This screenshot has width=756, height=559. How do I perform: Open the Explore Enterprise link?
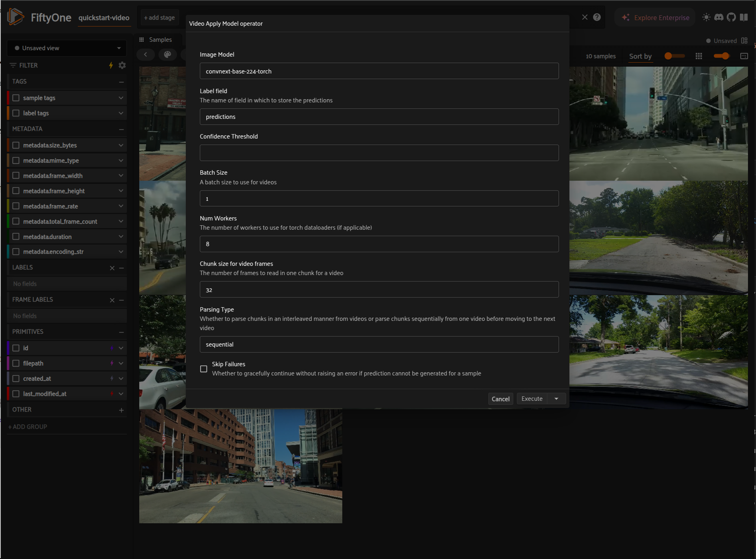(655, 18)
